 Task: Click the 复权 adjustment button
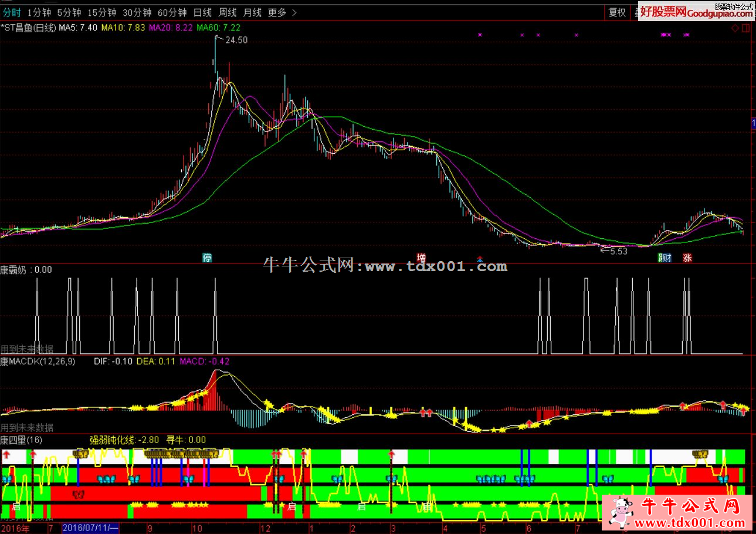(x=616, y=12)
